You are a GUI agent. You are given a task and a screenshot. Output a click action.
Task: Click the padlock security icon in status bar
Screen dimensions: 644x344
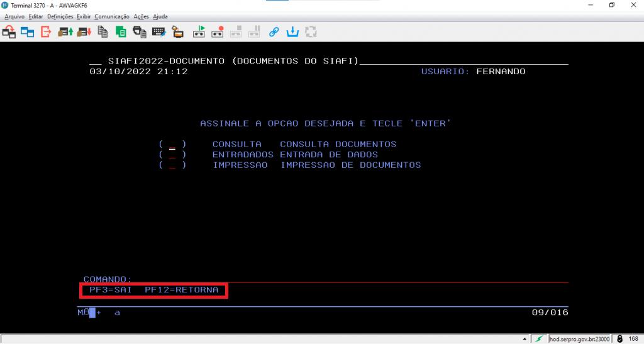point(619,339)
